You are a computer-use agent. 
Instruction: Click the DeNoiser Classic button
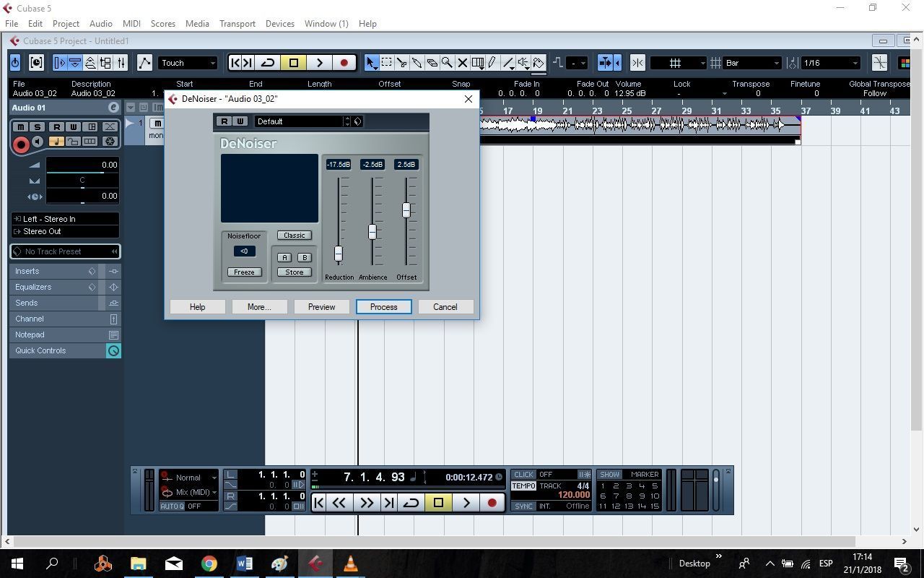pyautogui.click(x=295, y=236)
